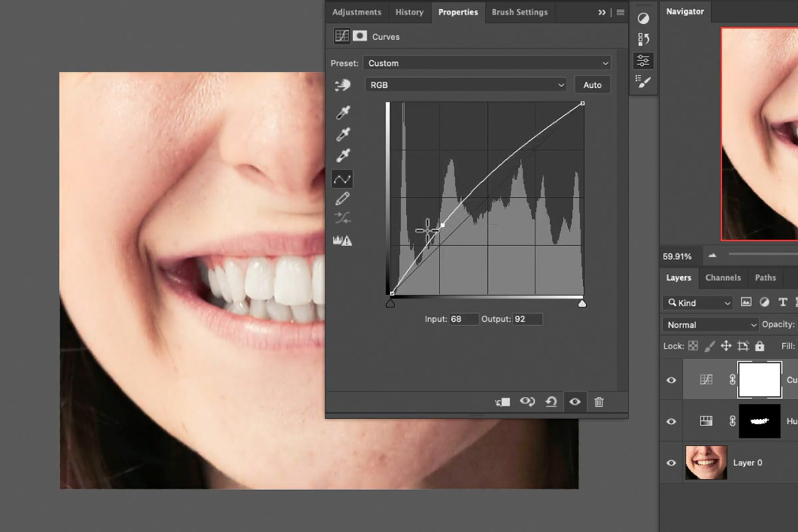Toggle visibility of the Curves adjustment layer
This screenshot has height=532, width=798.
[x=671, y=380]
